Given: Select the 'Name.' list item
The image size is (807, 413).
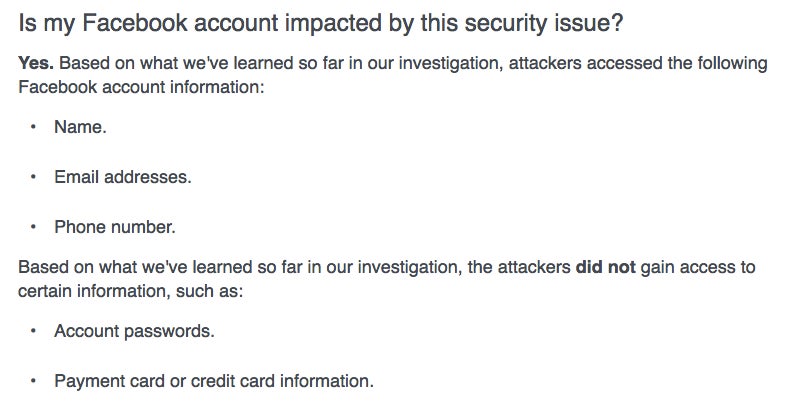Looking at the screenshot, I should tap(80, 127).
